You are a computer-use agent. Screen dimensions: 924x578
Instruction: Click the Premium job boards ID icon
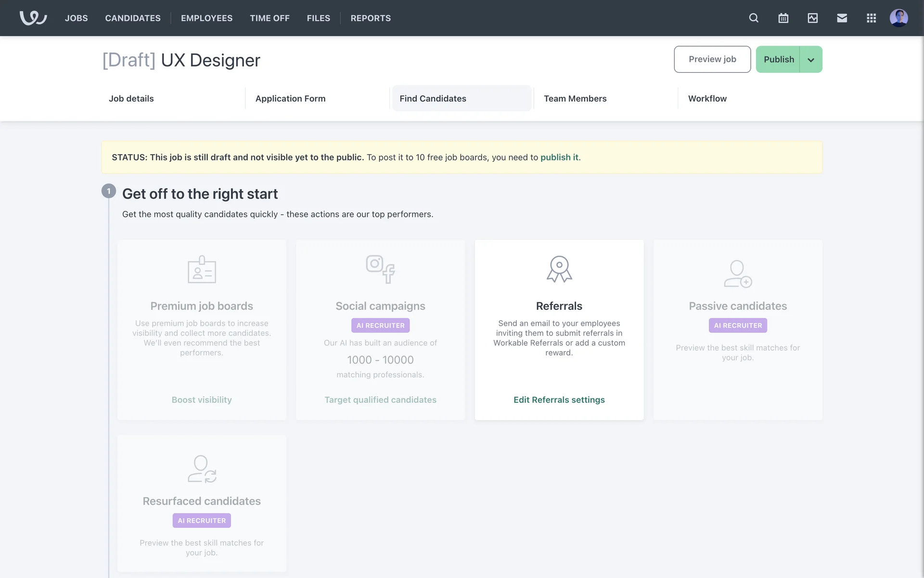click(202, 269)
